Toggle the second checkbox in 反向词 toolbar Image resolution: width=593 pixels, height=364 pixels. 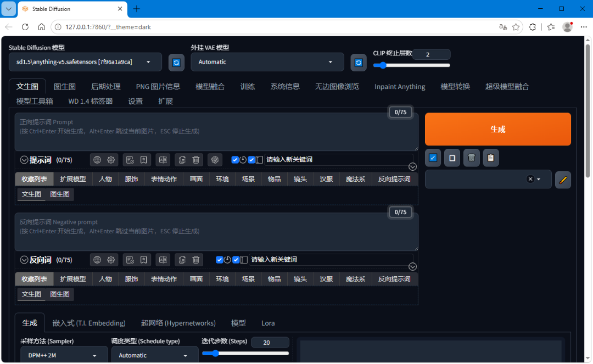point(236,260)
